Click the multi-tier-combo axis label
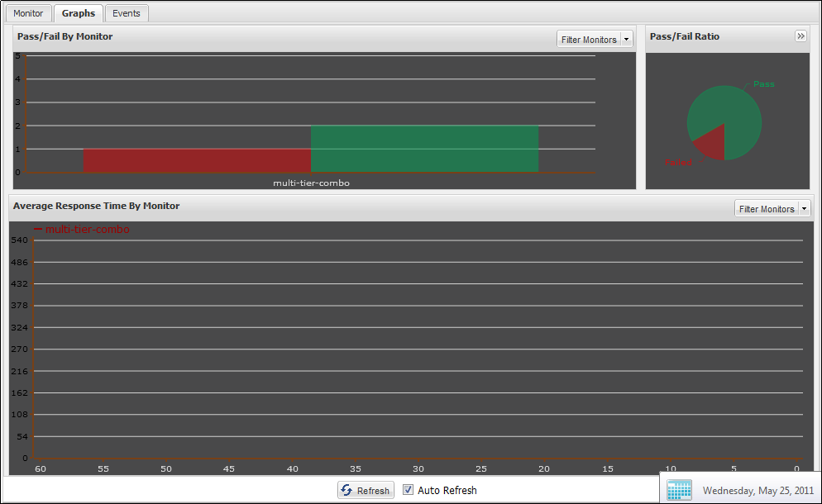 [311, 183]
